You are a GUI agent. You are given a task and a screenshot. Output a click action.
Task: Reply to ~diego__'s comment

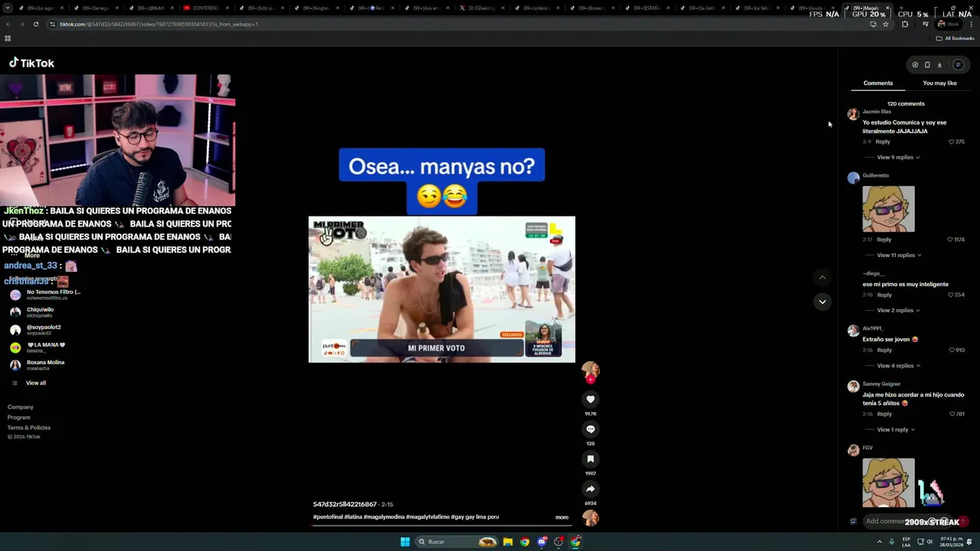(x=884, y=295)
